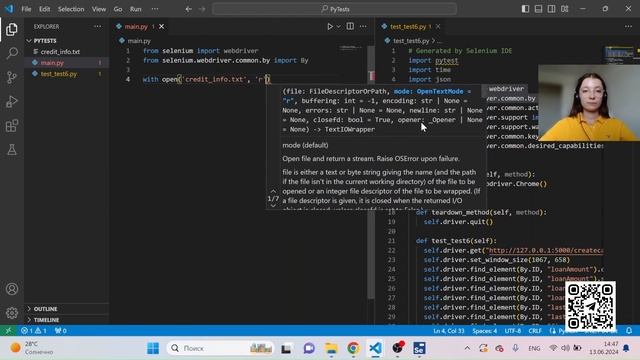Image resolution: width=640 pixels, height=360 pixels.
Task: Open the Windows Start menu
Action: pyautogui.click(x=153, y=348)
